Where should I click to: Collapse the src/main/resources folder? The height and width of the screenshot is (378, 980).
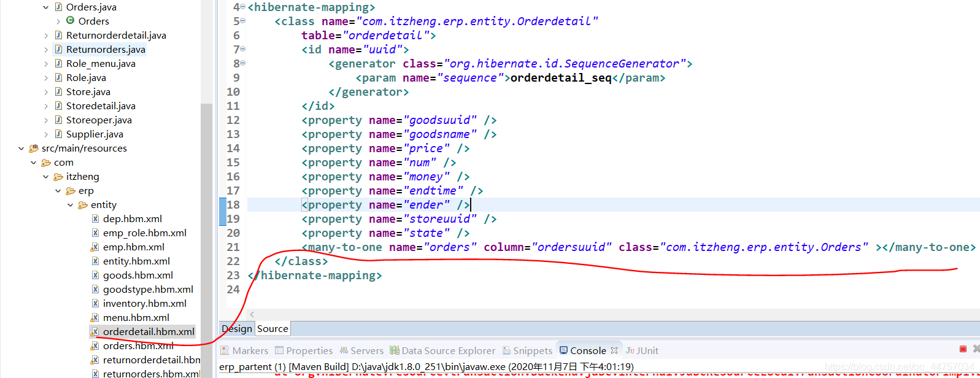[x=21, y=148]
